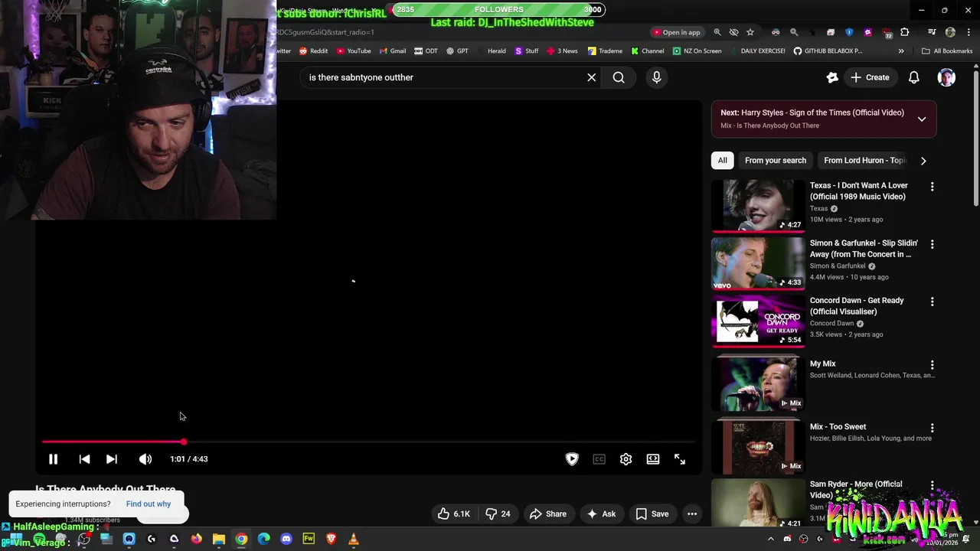Click the sparkle icon beside Create

pyautogui.click(x=832, y=77)
